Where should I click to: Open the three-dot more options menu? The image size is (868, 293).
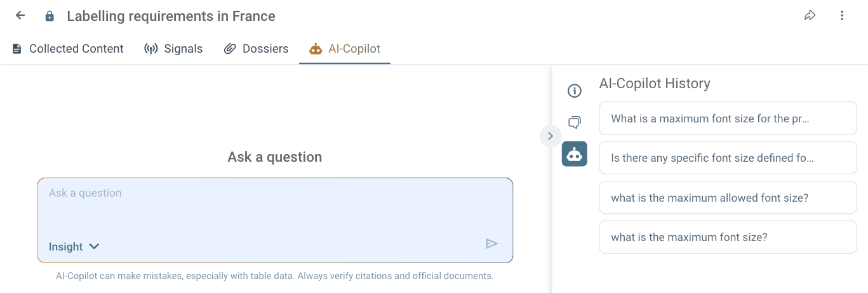842,16
